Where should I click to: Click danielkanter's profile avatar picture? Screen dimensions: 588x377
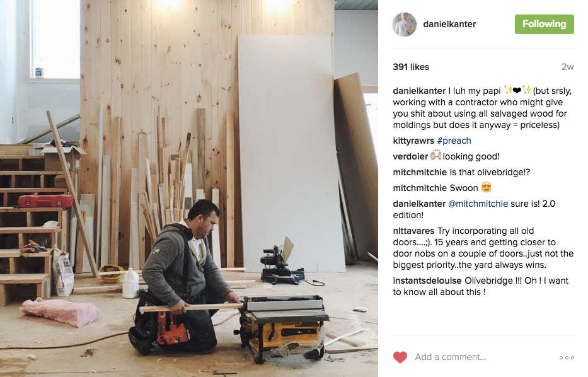click(x=404, y=25)
